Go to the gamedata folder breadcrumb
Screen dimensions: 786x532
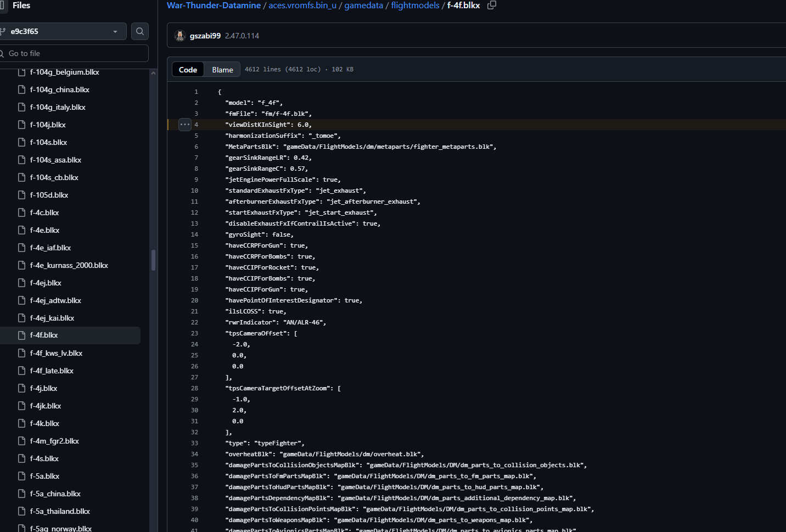tap(363, 5)
